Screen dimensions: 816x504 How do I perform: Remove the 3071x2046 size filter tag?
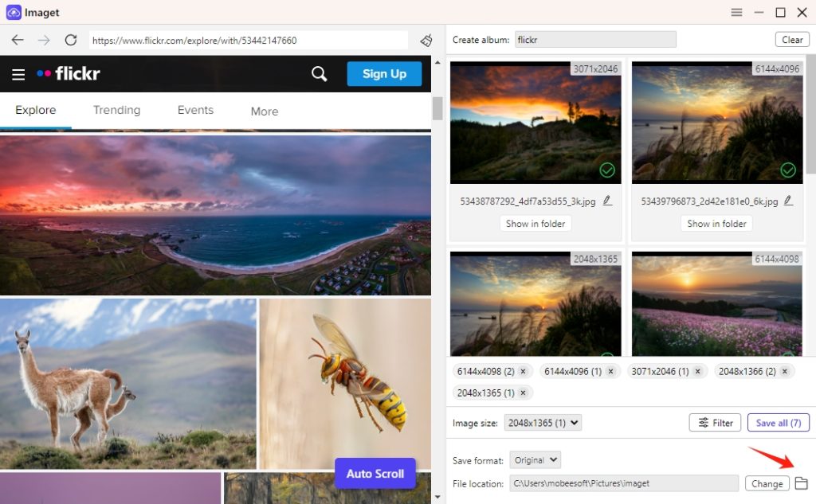click(699, 370)
